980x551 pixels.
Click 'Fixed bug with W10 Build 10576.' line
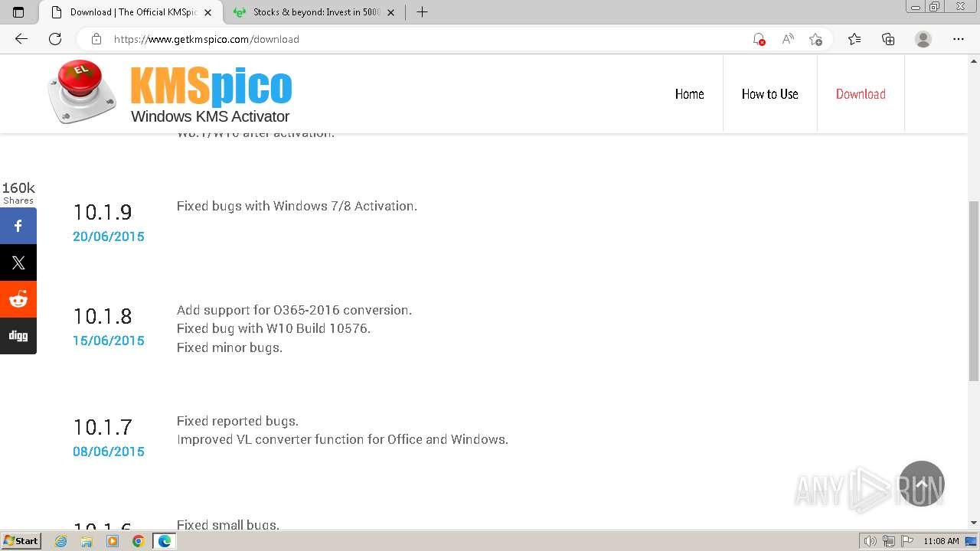(x=273, y=328)
